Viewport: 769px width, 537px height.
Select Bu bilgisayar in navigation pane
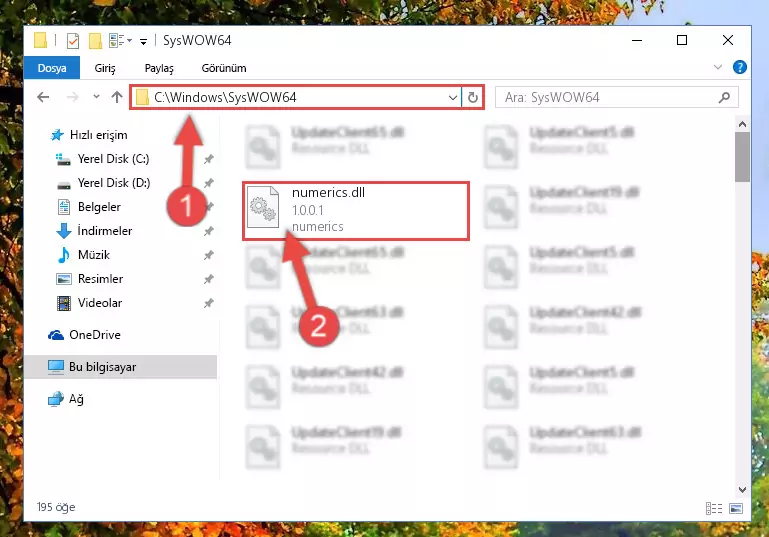[120, 367]
